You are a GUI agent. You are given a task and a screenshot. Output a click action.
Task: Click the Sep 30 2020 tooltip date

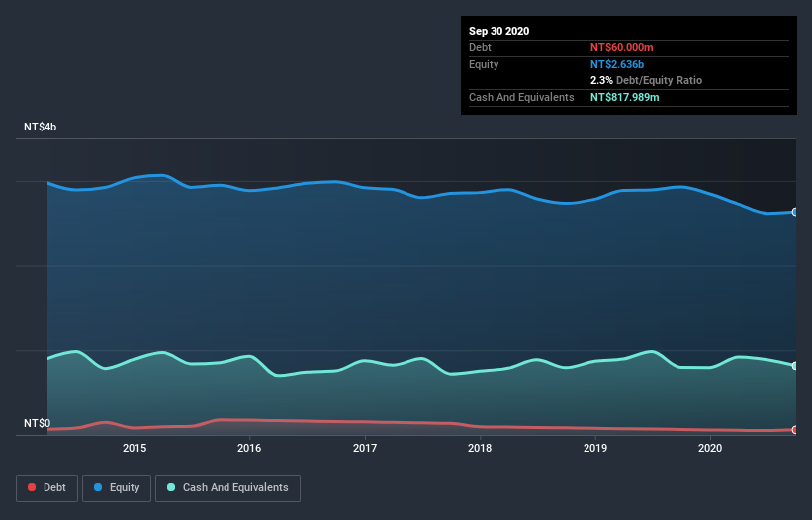498,31
